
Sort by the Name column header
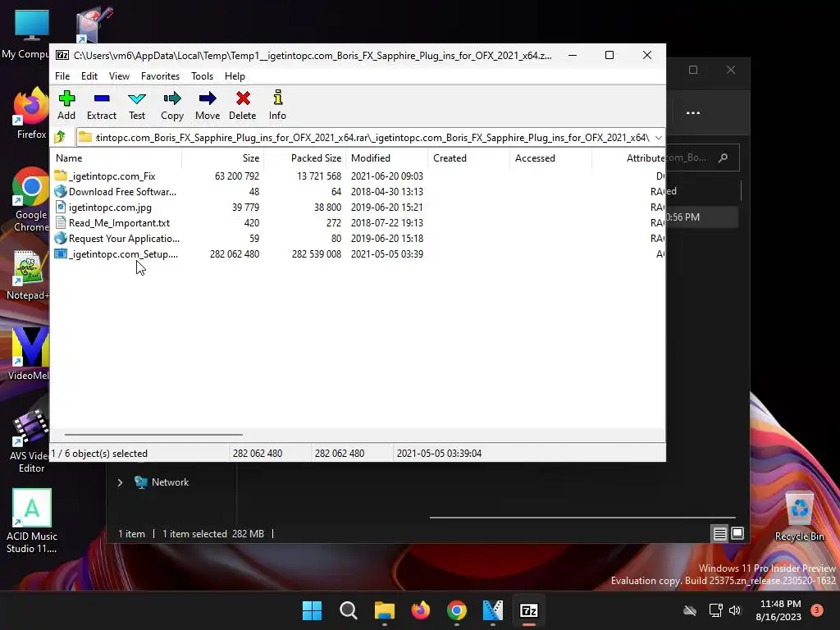pyautogui.click(x=116, y=158)
